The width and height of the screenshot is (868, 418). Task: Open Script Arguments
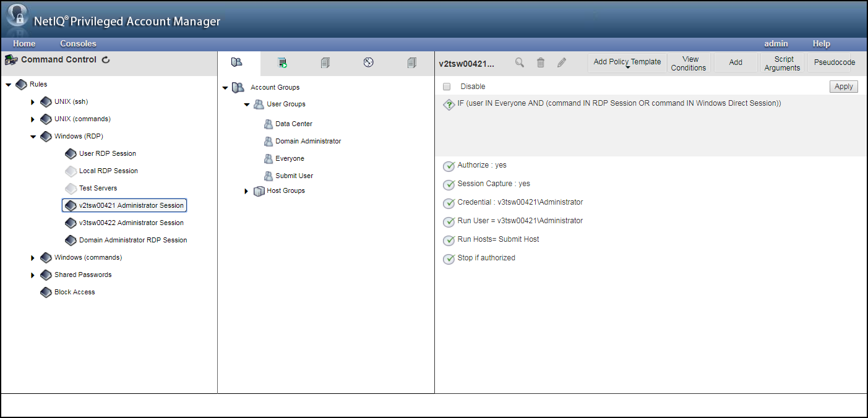[x=782, y=63]
